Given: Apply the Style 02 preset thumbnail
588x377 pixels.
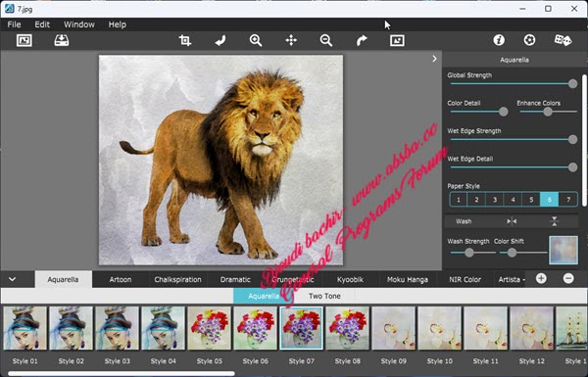Looking at the screenshot, I should click(x=71, y=328).
